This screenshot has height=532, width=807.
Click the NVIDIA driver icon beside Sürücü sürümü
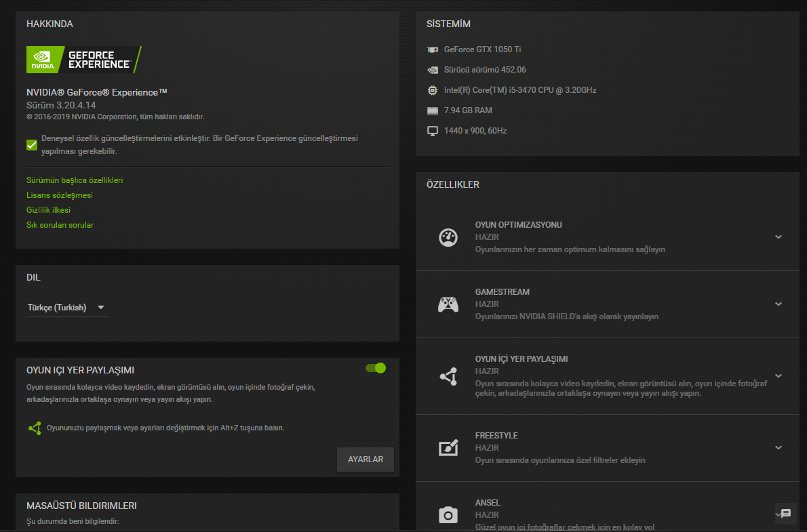tap(433, 70)
